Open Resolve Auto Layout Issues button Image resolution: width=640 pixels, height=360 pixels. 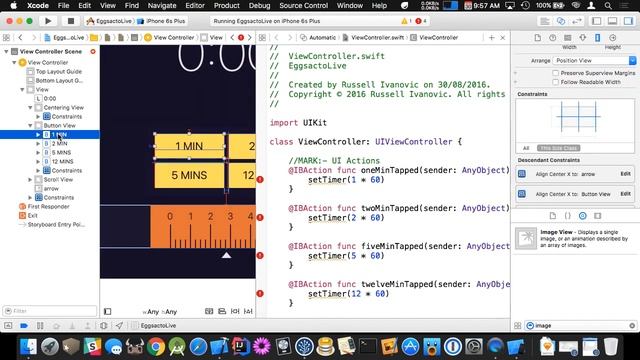[x=248, y=311]
